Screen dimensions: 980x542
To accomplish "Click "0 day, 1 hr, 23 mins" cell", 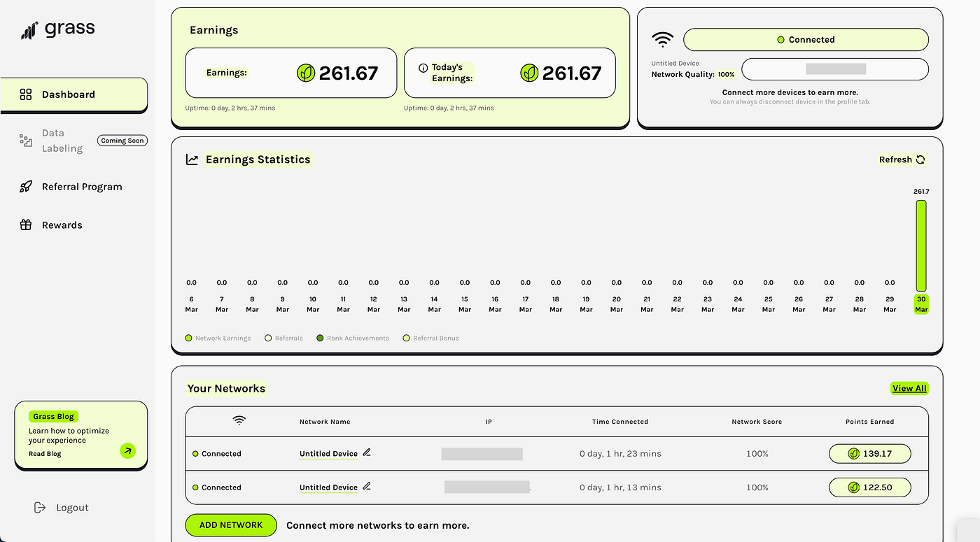I will pyautogui.click(x=620, y=454).
